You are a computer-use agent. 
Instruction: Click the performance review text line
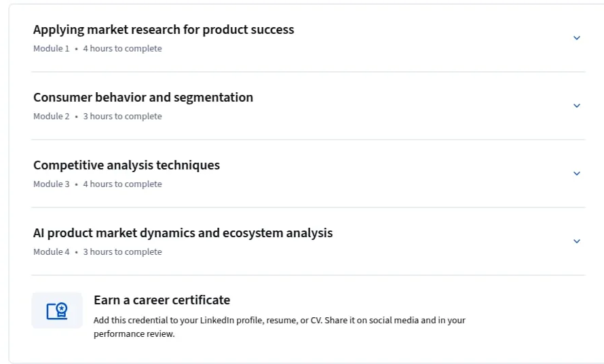coord(134,333)
